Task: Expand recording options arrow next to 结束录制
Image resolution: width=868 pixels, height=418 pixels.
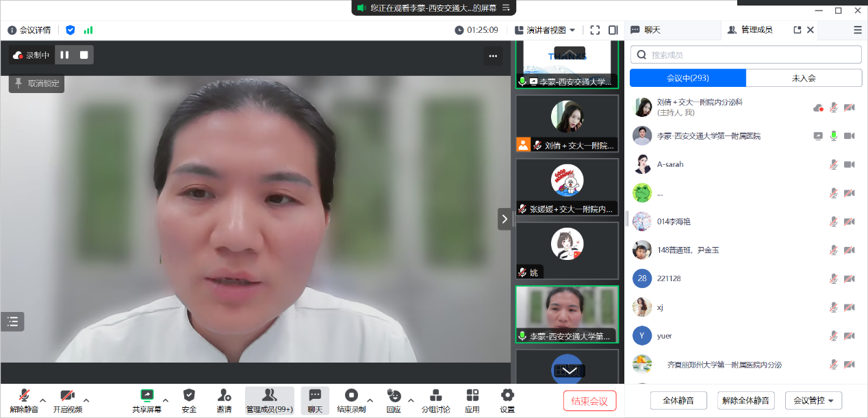Action: (370, 400)
